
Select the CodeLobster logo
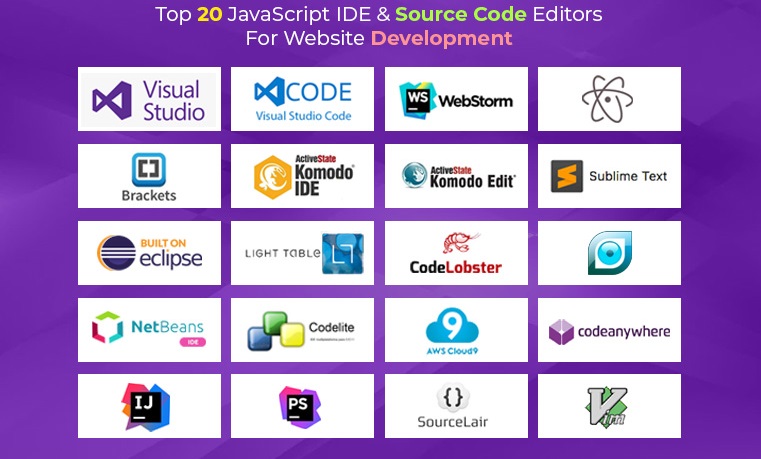point(456,253)
